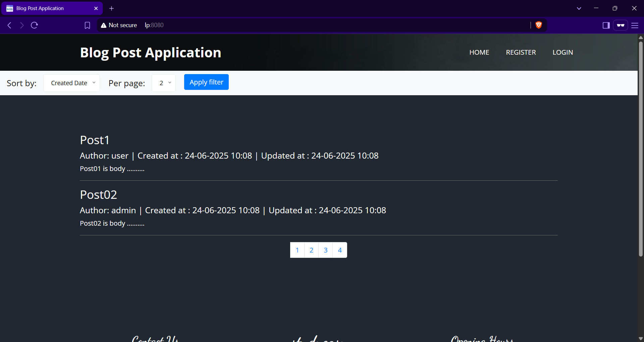Screen dimensions: 644x342
Task: Open the Sort by Created Date dropdown
Action: 71,83
